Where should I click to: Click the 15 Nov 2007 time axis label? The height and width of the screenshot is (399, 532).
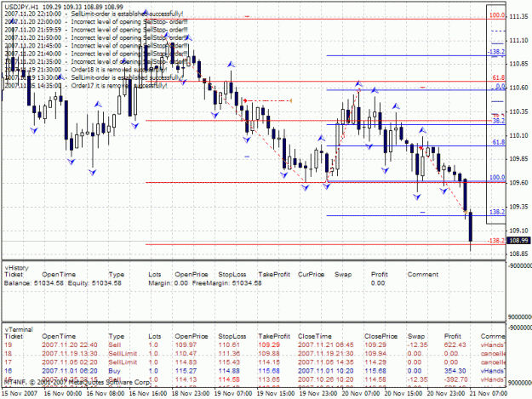tap(19, 394)
